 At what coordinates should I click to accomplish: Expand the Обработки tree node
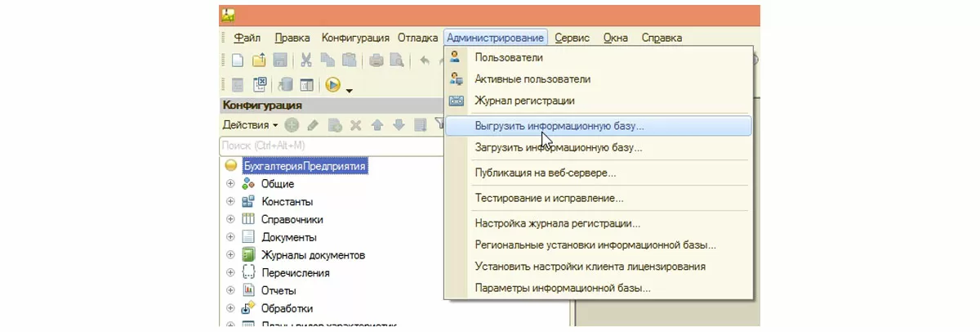pos(230,308)
